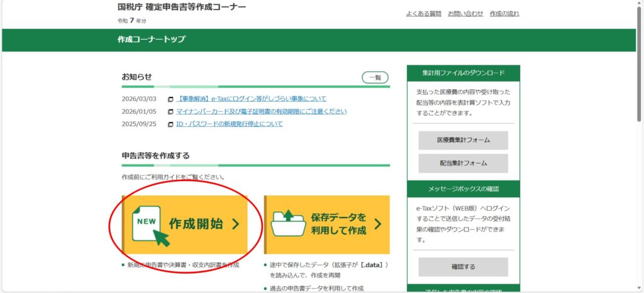This screenshot has width=644, height=293.
Task: Open the 作成の流れ link
Action: (x=504, y=14)
